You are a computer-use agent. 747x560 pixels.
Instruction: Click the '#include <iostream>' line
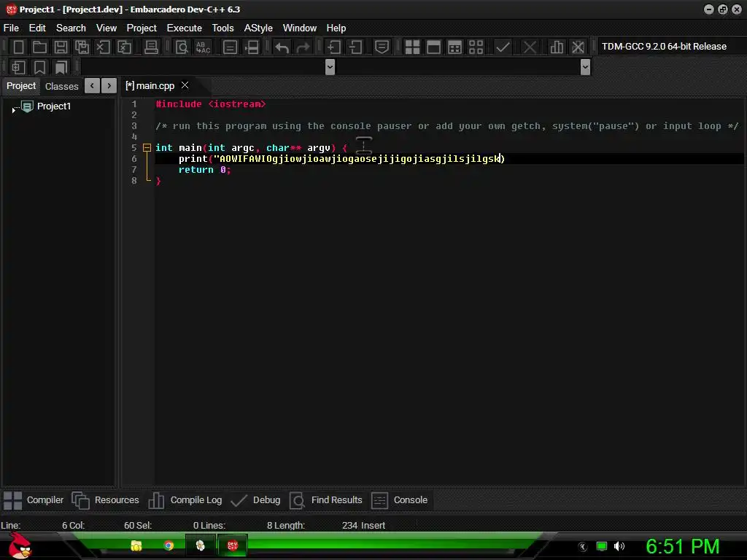click(x=211, y=104)
